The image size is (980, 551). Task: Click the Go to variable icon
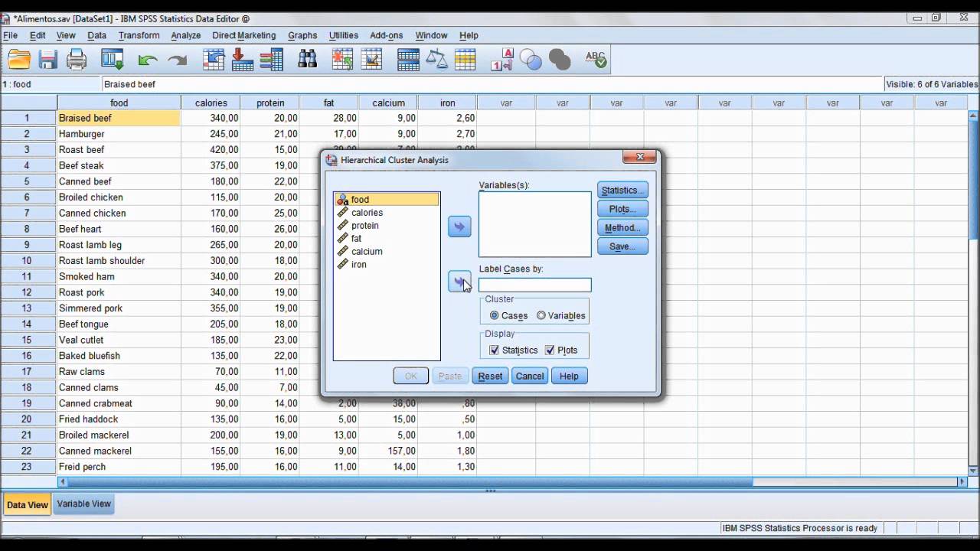click(x=243, y=59)
